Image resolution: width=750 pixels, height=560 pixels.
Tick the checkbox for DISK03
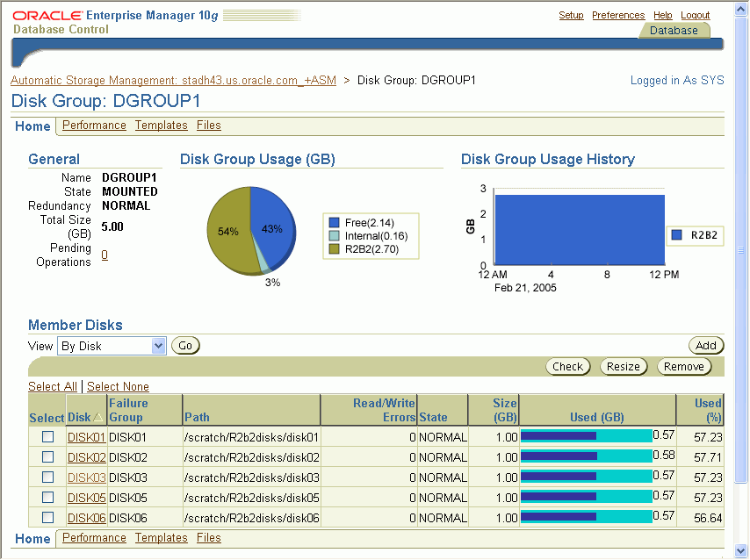coord(48,477)
